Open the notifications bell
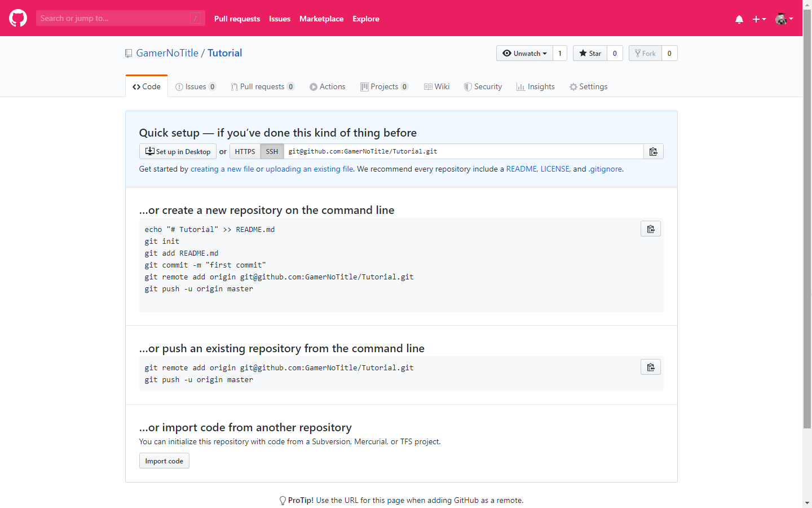The width and height of the screenshot is (812, 508). click(739, 19)
